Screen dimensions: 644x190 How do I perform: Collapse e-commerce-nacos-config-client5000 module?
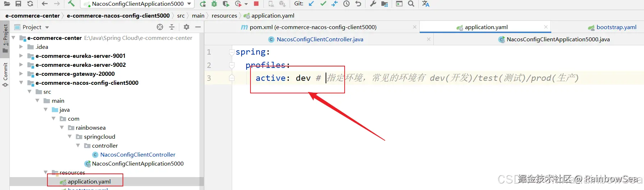[x=21, y=83]
